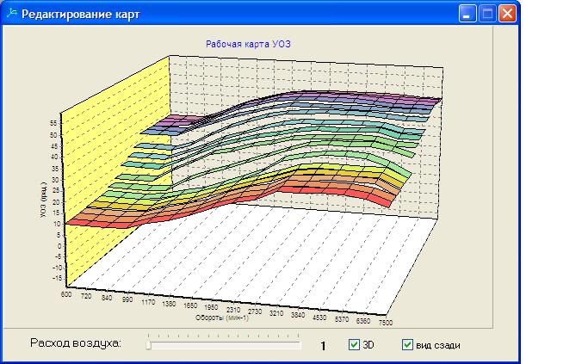Image resolution: width=588 pixels, height=364 pixels.
Task: Click the 55 value on the УОЗ axis
Action: tap(53, 124)
